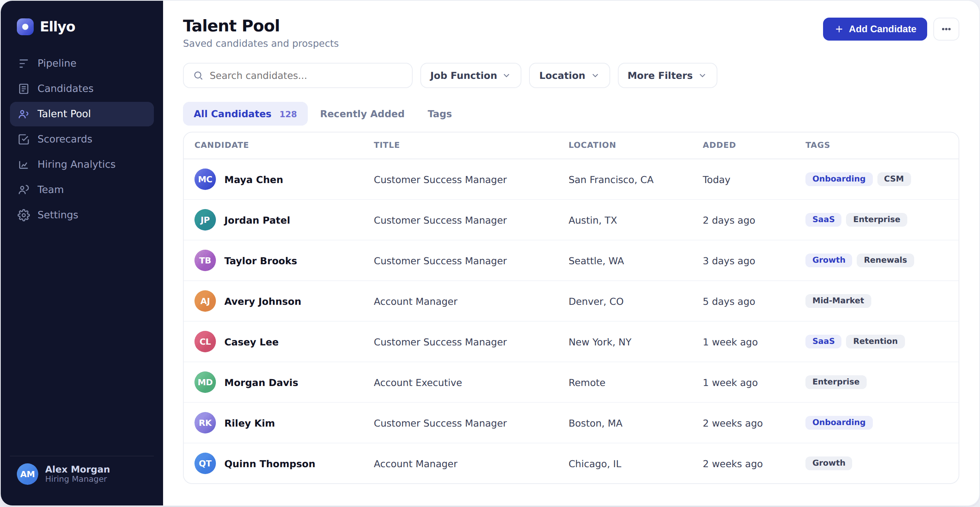
Task: Switch to the Tags tab
Action: tap(439, 114)
